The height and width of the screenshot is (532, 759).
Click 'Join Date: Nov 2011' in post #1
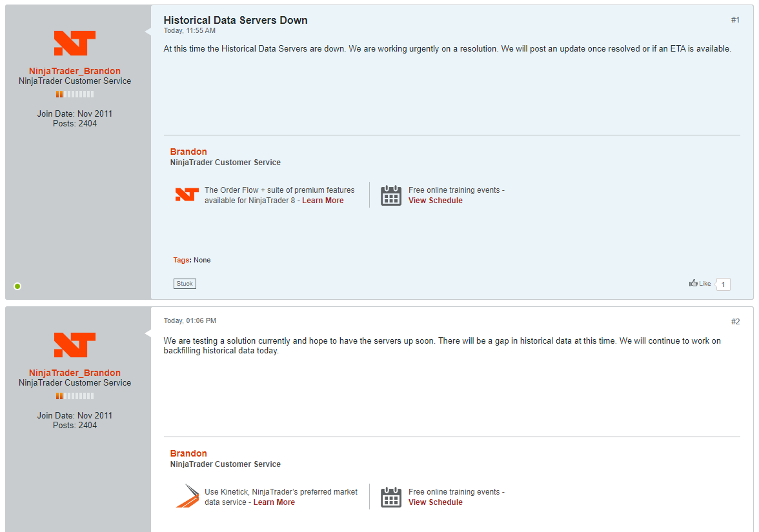click(x=75, y=113)
